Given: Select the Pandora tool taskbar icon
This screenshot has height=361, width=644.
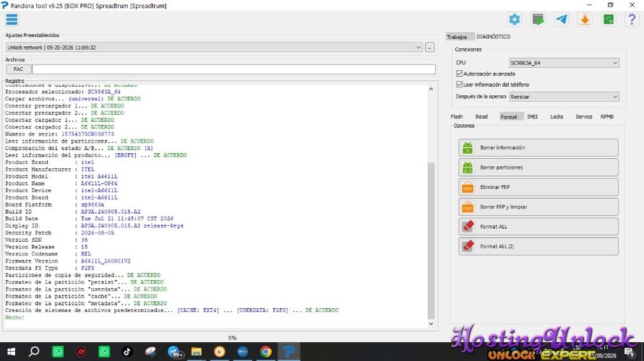Looking at the screenshot, I should click(x=288, y=352).
